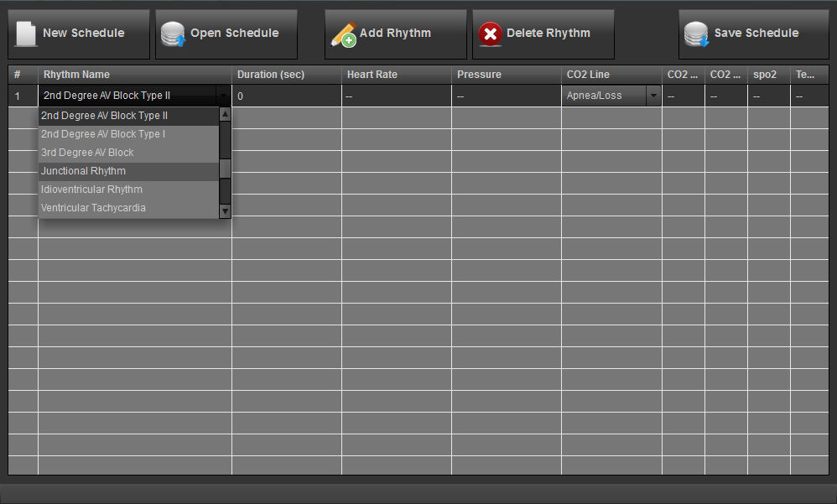Click the Delete Rhythm red X icon
837x504 pixels.
491,34
